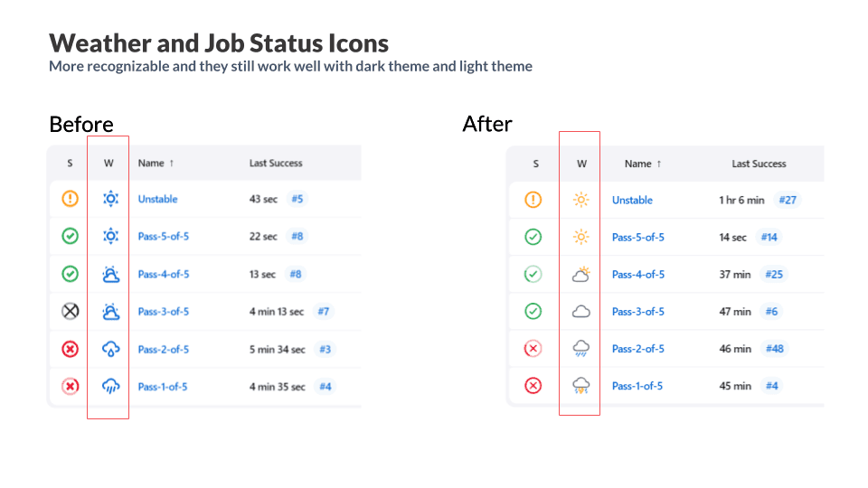The width and height of the screenshot is (868, 488).
Task: Click the blue sunny weather icon beside Before Unstable
Action: coord(110,199)
